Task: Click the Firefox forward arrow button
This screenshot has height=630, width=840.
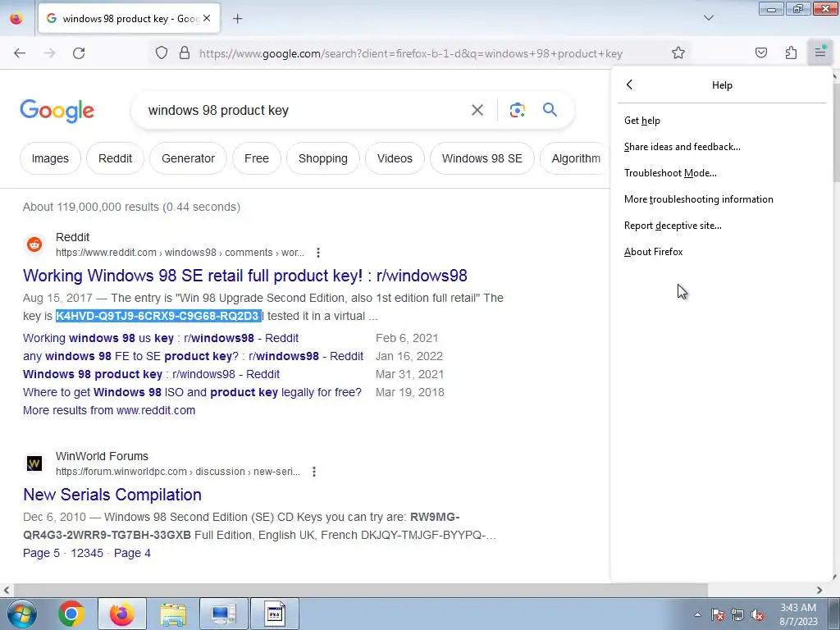Action: (x=49, y=53)
